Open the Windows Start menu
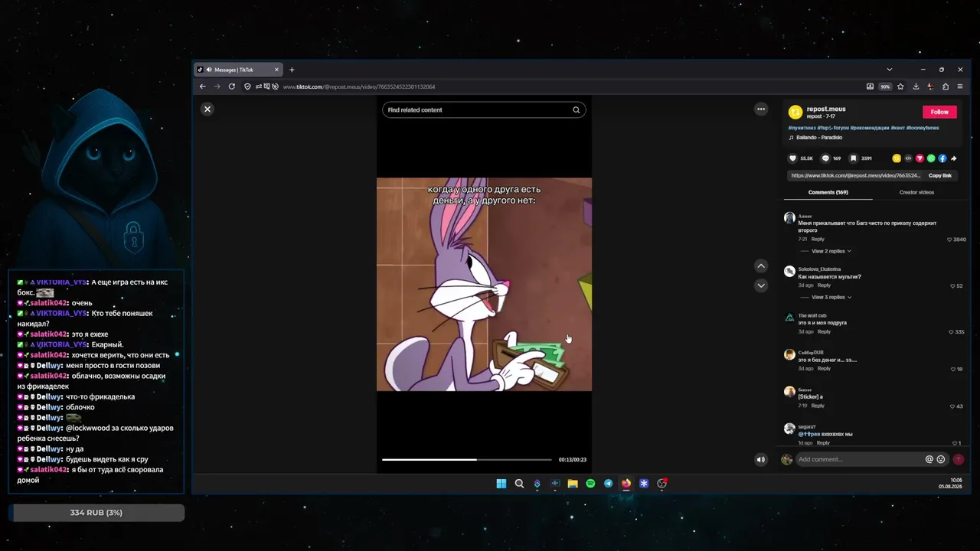The width and height of the screenshot is (980, 551). click(501, 484)
